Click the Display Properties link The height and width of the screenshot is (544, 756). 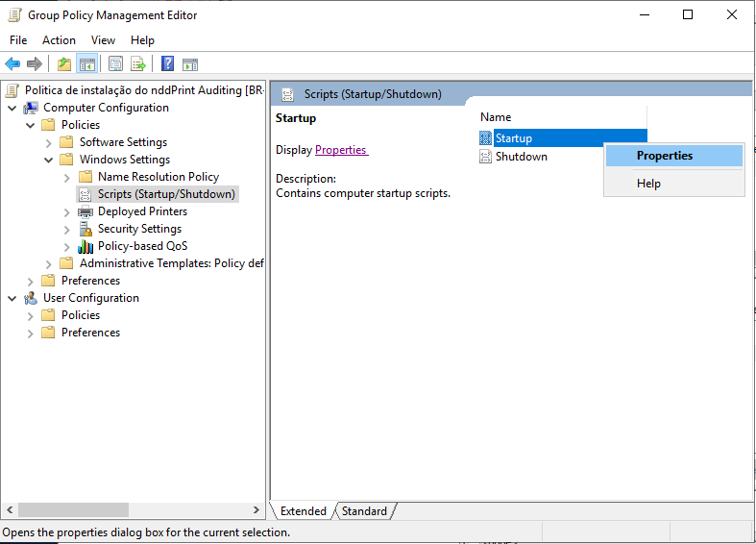pyautogui.click(x=341, y=150)
